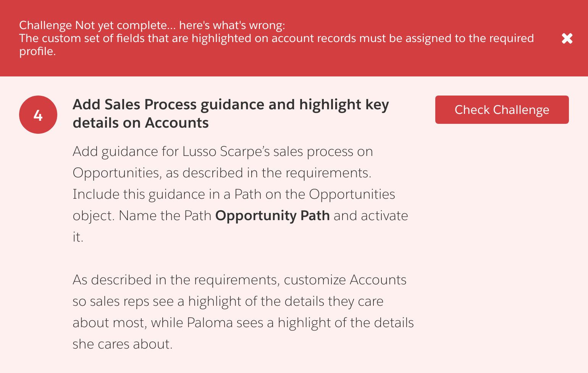Click the bold "Opportunity Path" text

coord(272,216)
